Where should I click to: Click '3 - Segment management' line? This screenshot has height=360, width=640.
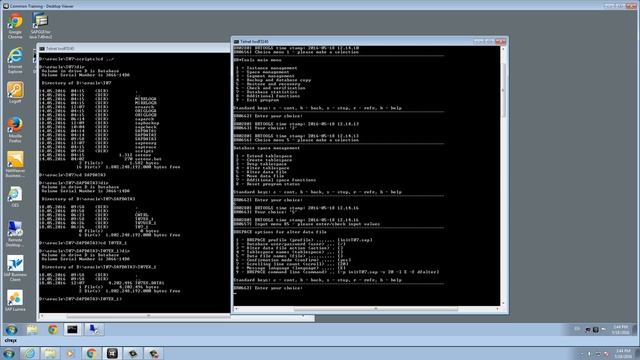click(x=264, y=76)
